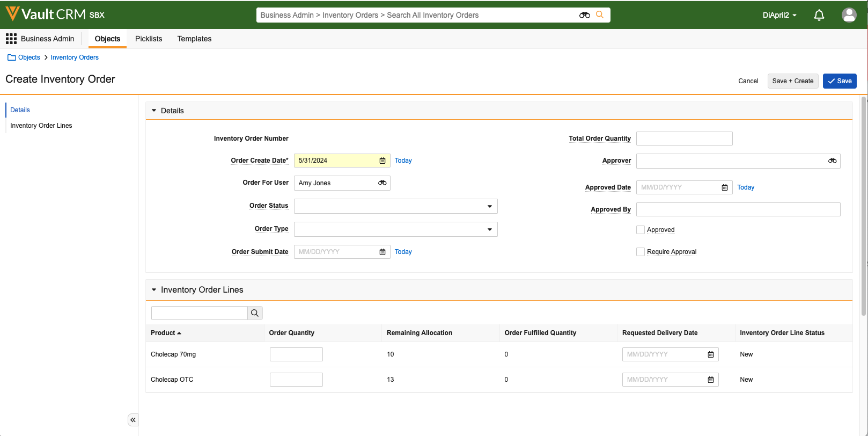Screen dimensions: 868x436
Task: Enable the Require Approval checkbox
Action: (x=641, y=252)
